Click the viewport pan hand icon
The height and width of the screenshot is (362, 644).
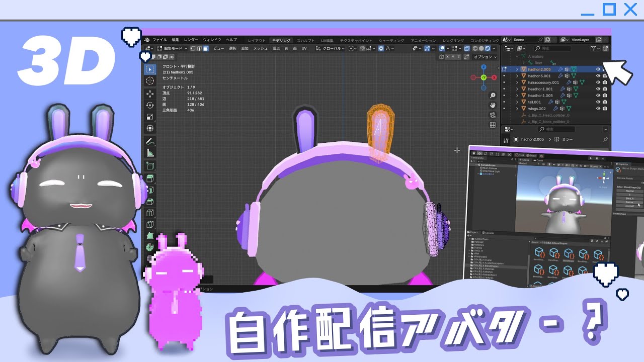(x=493, y=105)
